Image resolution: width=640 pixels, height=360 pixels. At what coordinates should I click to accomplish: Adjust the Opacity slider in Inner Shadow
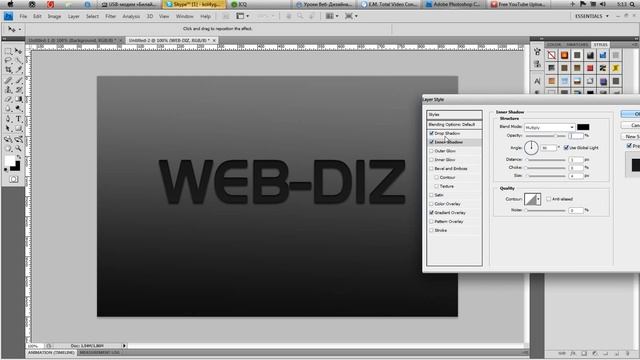click(x=546, y=136)
